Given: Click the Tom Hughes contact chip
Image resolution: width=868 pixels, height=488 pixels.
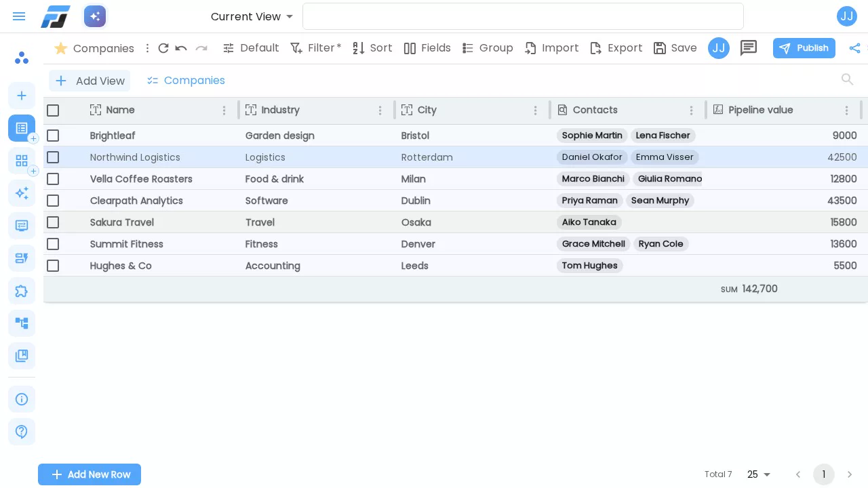Looking at the screenshot, I should click(590, 266).
